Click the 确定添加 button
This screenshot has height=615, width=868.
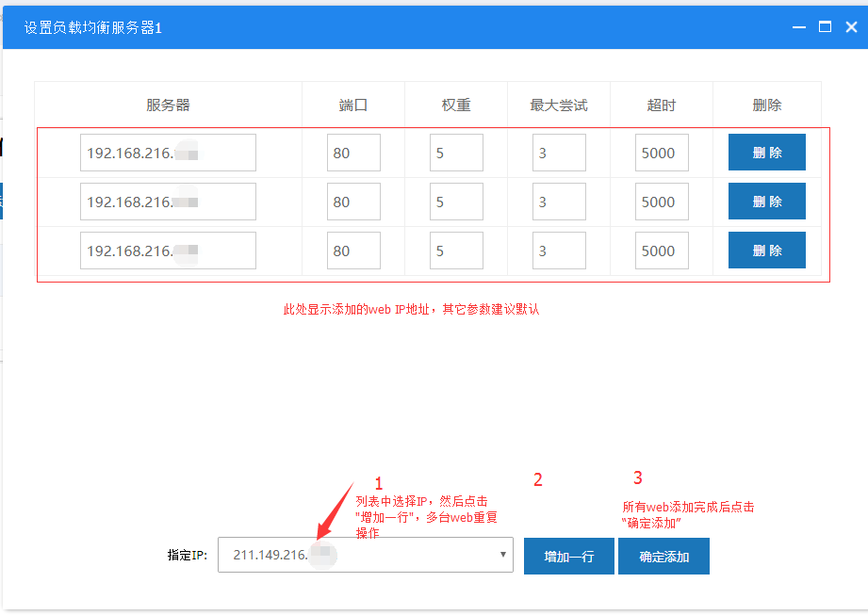pos(663,557)
